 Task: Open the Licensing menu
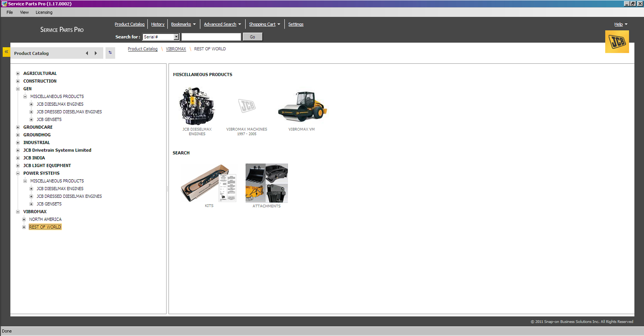[x=44, y=12]
